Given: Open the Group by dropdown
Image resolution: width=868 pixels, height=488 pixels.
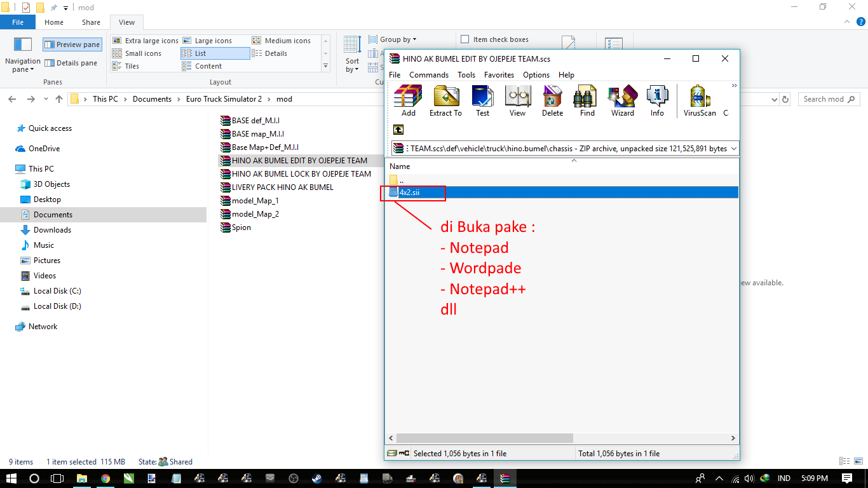Looking at the screenshot, I should click(393, 39).
